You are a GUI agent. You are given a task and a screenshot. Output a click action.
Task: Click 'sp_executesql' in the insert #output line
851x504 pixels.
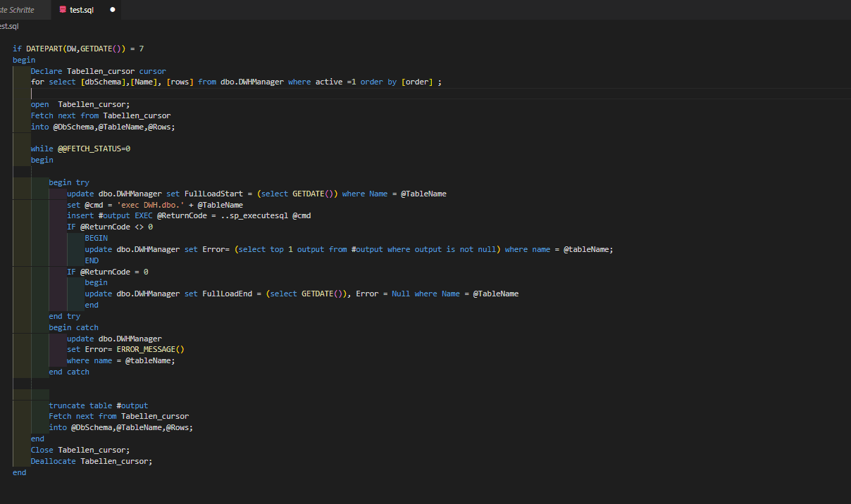click(x=258, y=215)
